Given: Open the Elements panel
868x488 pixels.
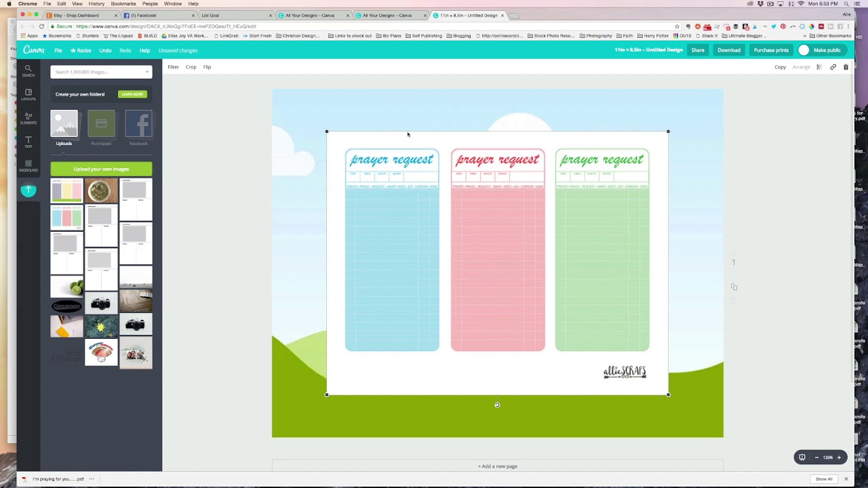Looking at the screenshot, I should pyautogui.click(x=28, y=118).
